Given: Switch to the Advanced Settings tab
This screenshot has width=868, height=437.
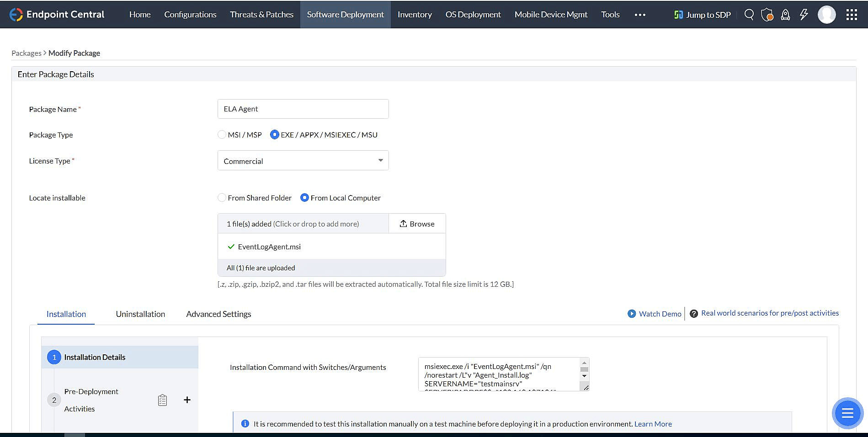Looking at the screenshot, I should (x=218, y=314).
